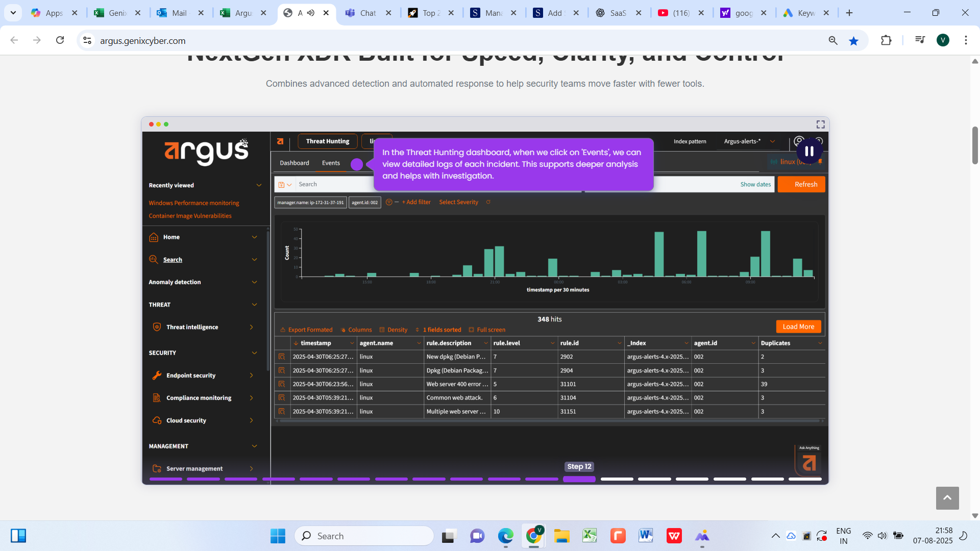980x551 pixels.
Task: Click the scroll-to-top arrow button
Action: click(947, 498)
